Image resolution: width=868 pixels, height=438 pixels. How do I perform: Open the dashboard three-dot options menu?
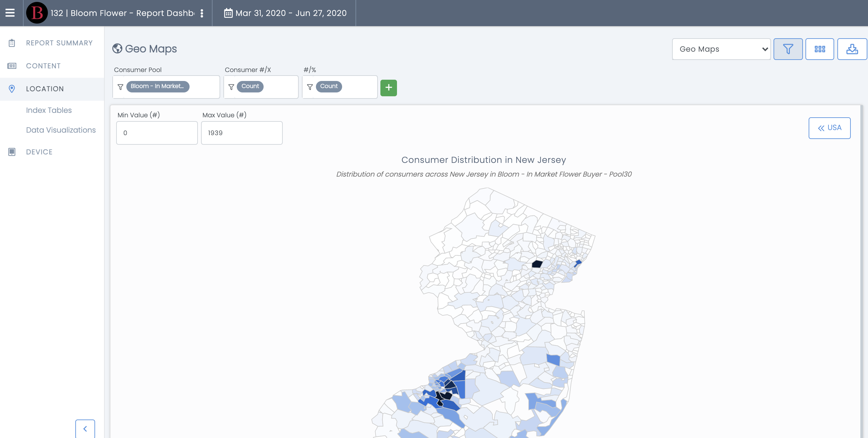[x=202, y=13]
